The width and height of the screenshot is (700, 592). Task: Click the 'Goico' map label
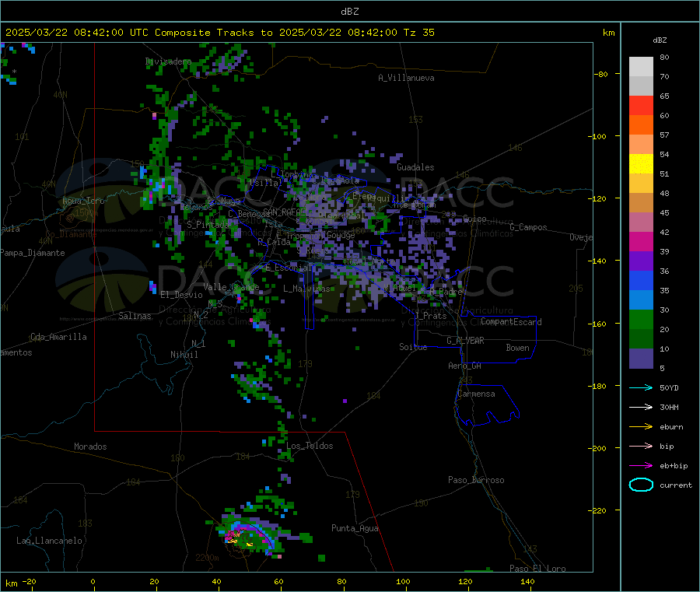click(474, 219)
